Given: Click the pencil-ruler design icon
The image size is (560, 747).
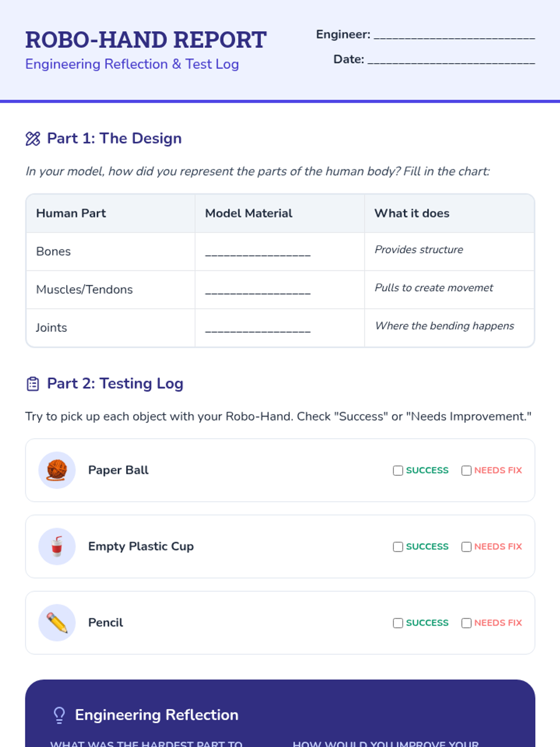Looking at the screenshot, I should (x=33, y=139).
